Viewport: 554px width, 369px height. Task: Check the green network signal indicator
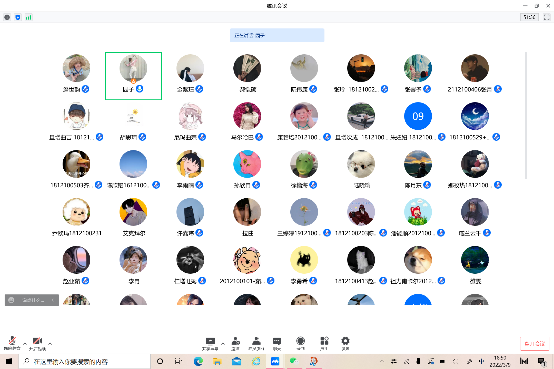[29, 17]
